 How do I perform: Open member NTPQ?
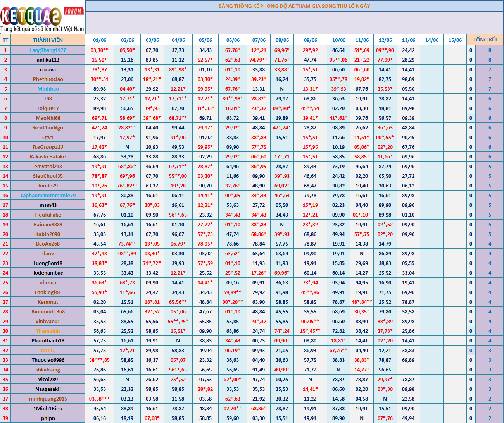click(x=48, y=350)
